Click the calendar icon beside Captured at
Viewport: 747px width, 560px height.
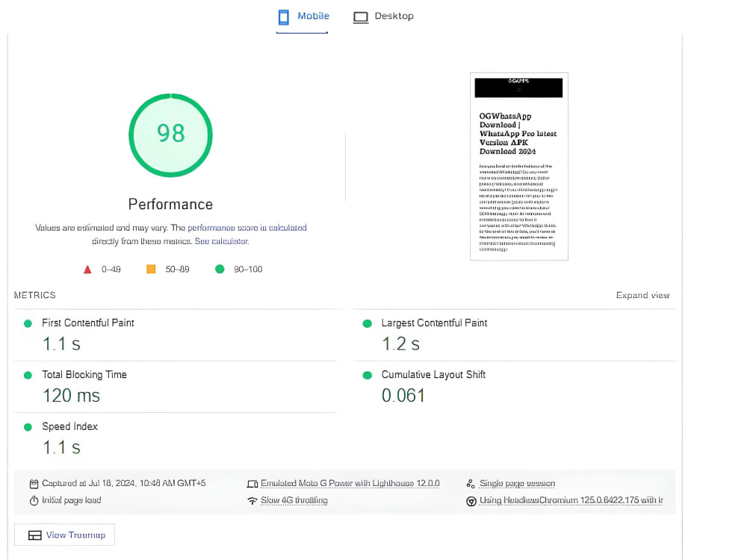coord(34,485)
